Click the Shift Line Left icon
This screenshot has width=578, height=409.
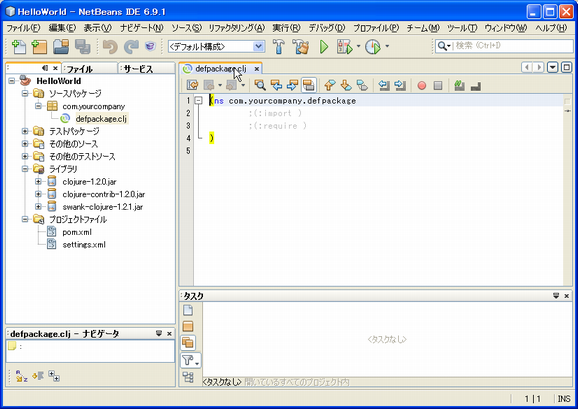[384, 85]
